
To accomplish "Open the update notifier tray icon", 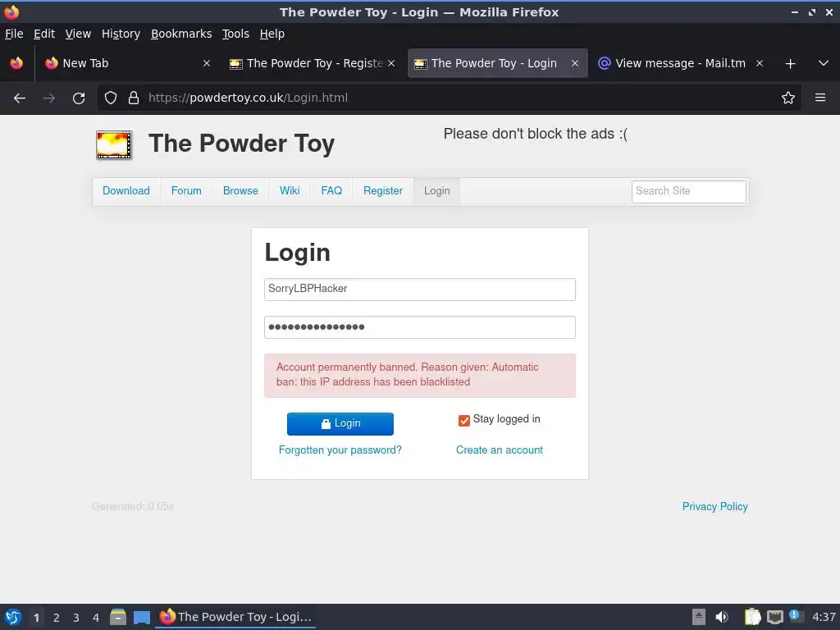I will point(796,616).
